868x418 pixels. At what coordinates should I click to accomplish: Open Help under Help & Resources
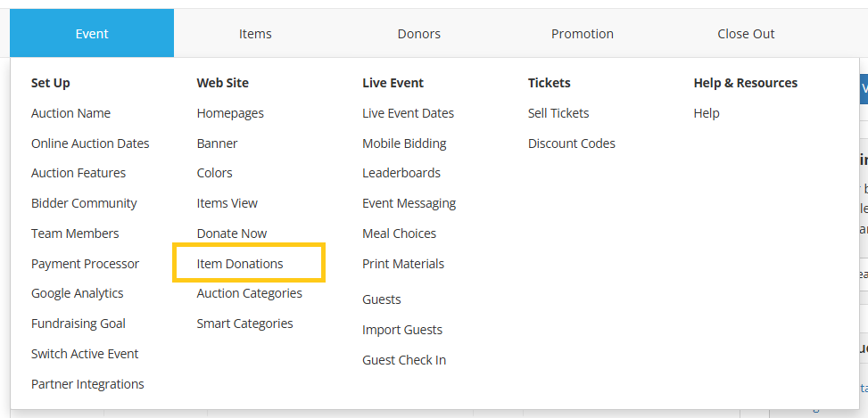pyautogui.click(x=707, y=113)
